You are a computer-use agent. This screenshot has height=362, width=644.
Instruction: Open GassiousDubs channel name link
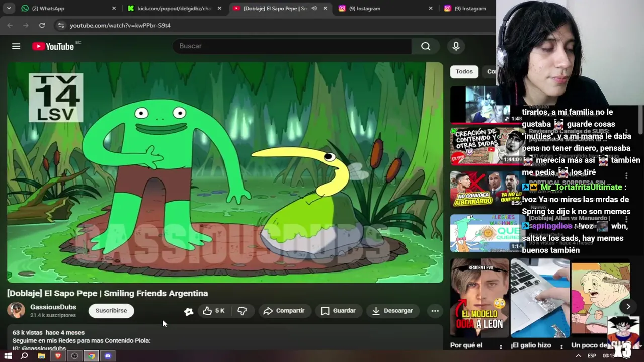click(53, 307)
